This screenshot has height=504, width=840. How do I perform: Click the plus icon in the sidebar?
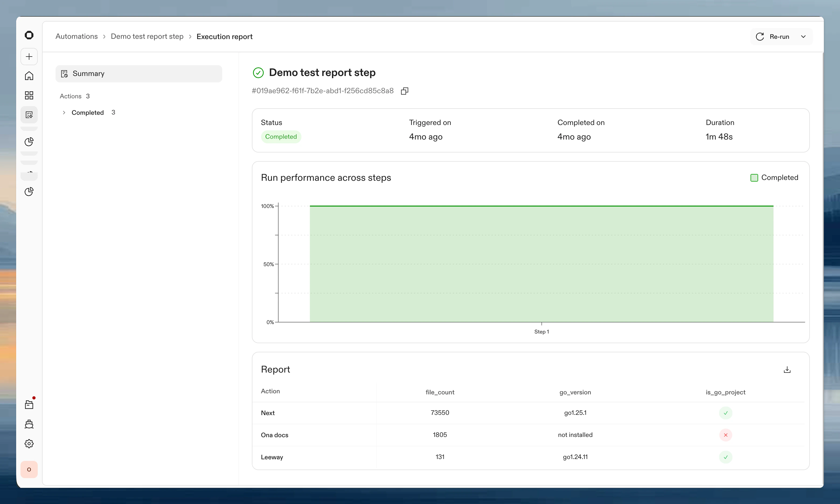pos(29,56)
